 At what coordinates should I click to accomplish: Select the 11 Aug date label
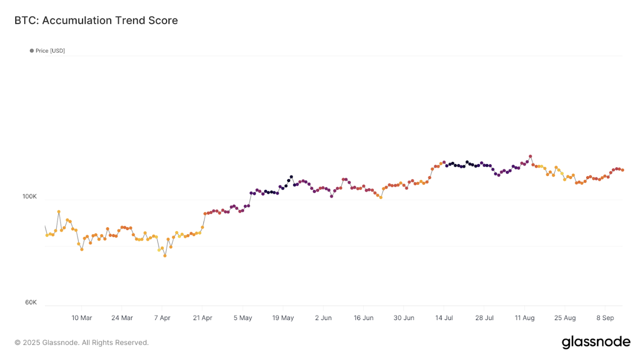525,318
